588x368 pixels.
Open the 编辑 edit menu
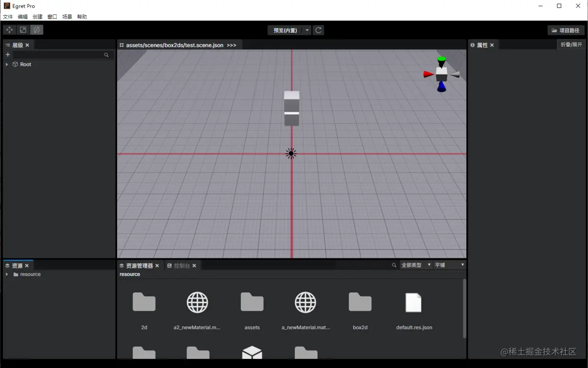[23, 17]
